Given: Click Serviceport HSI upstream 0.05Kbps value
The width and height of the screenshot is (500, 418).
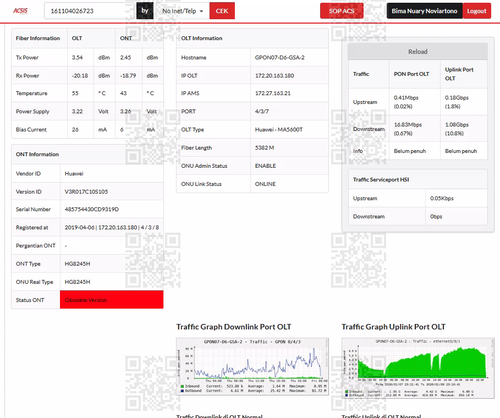Looking at the screenshot, I should tap(442, 198).
